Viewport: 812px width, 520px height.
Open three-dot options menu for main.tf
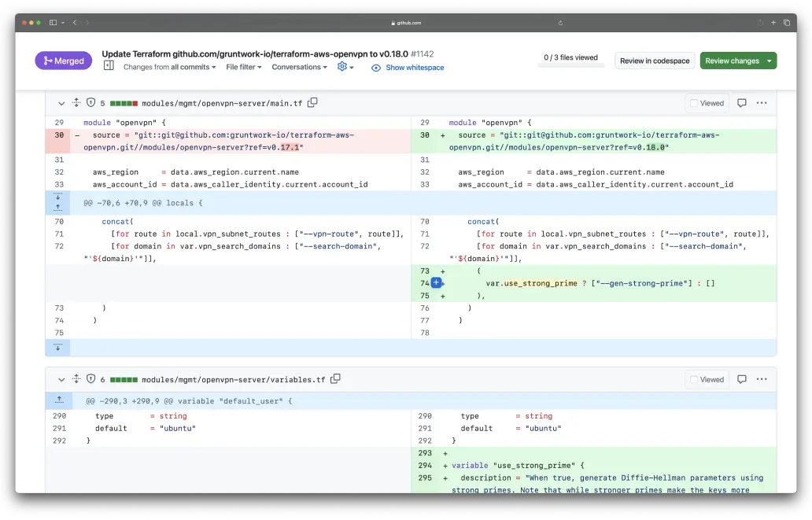point(761,103)
